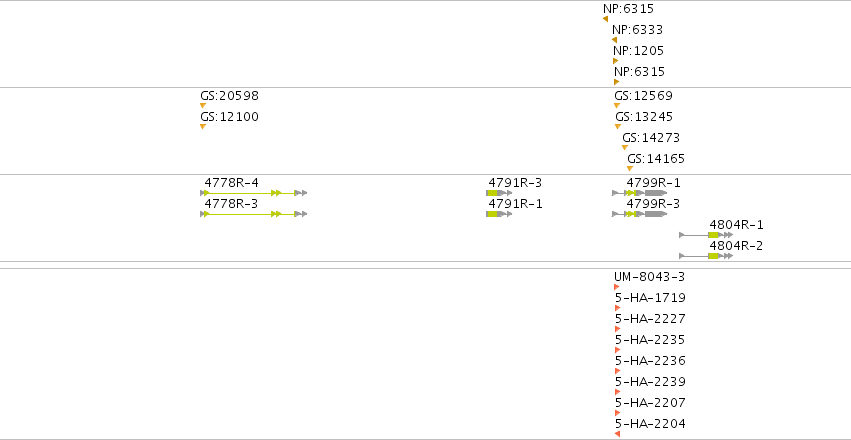Screen dimensions: 851x440
Task: Click the triangle marker under GS:12569
Action: 617,105
